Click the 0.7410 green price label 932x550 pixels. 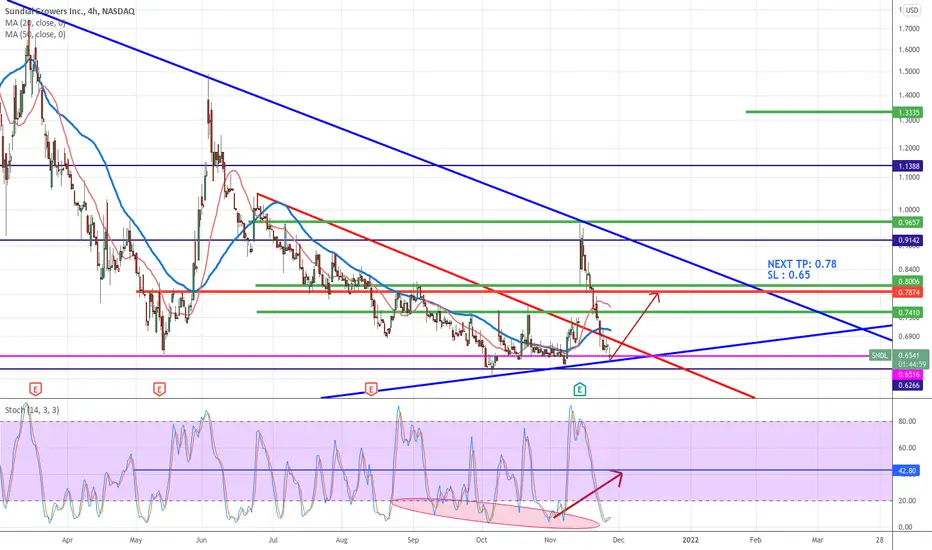(908, 312)
